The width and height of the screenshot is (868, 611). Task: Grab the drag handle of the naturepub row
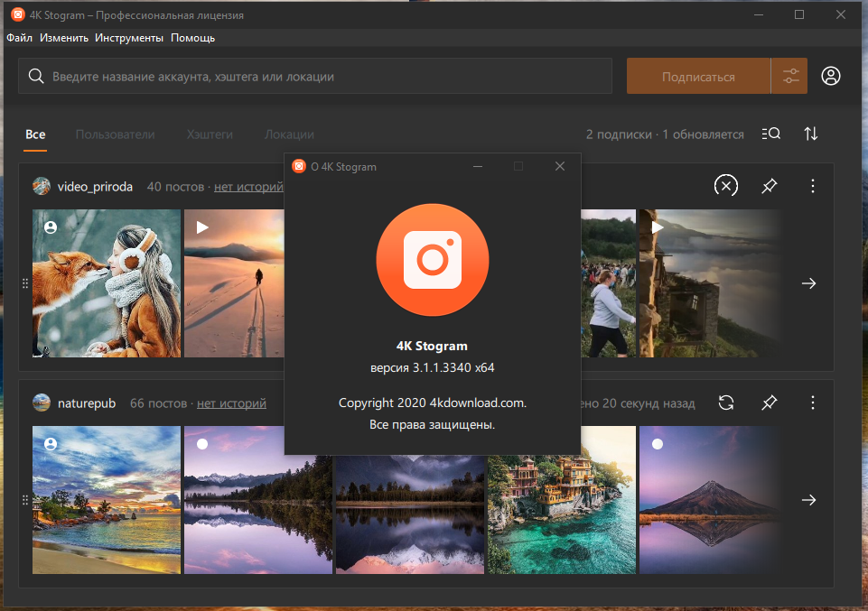25,500
